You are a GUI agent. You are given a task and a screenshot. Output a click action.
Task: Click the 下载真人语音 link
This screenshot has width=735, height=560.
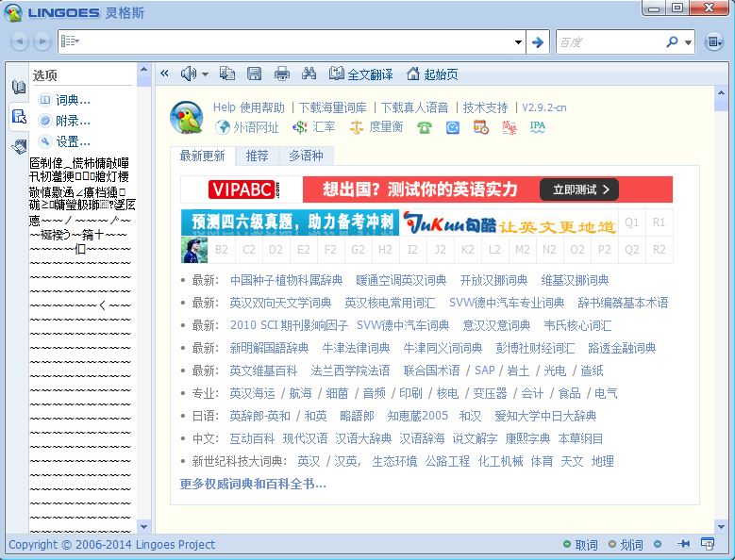(415, 107)
